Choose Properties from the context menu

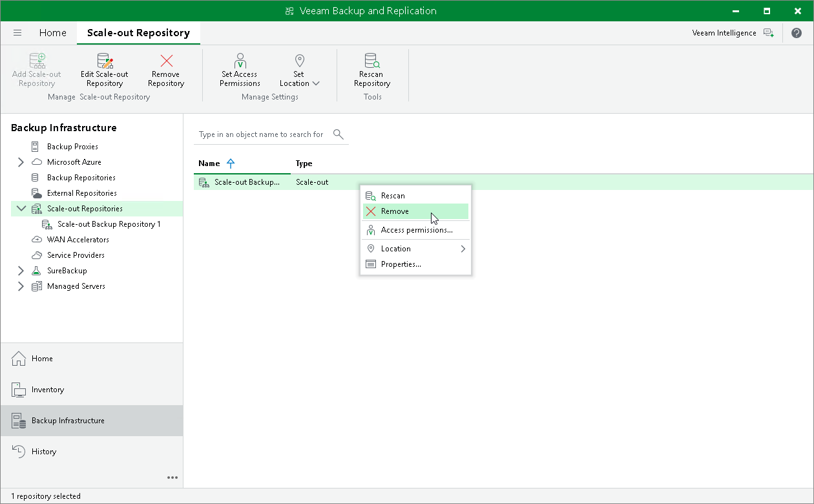click(x=415, y=264)
